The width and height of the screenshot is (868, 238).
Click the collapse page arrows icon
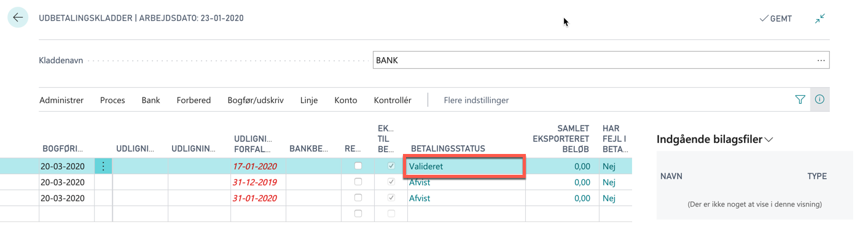tap(820, 19)
